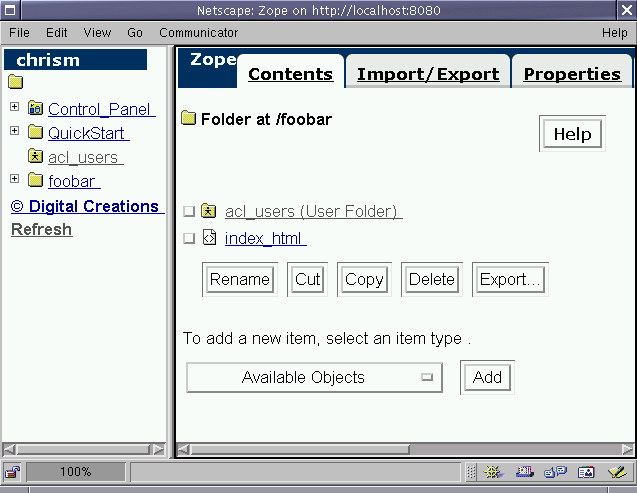
Task: Open the File menu
Action: (19, 32)
